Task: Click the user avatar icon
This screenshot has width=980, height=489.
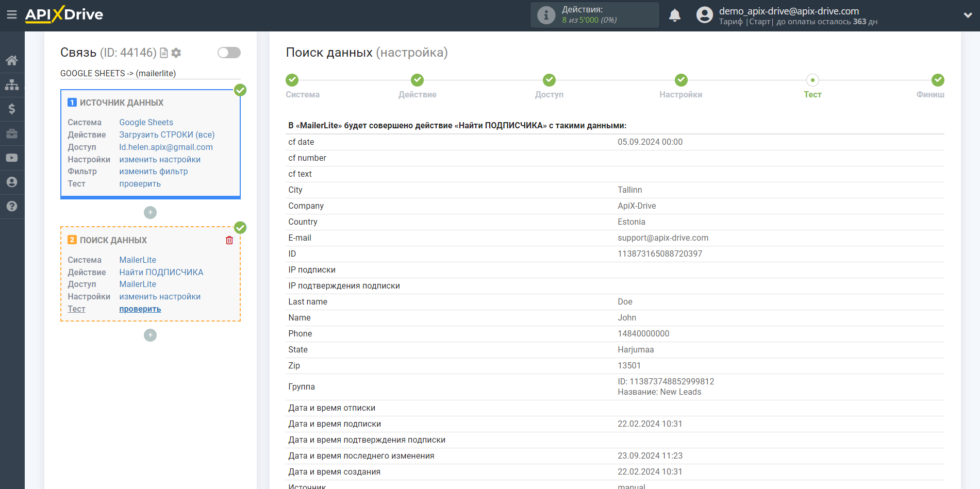Action: pyautogui.click(x=704, y=15)
